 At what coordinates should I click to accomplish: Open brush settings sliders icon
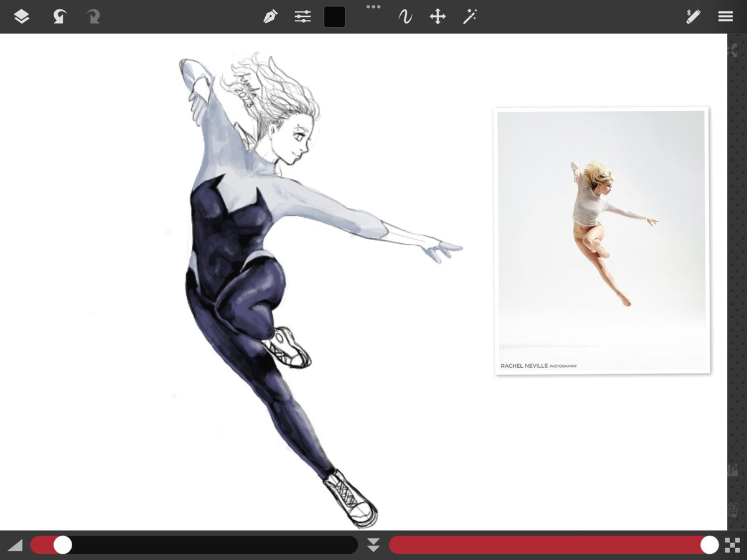[303, 17]
